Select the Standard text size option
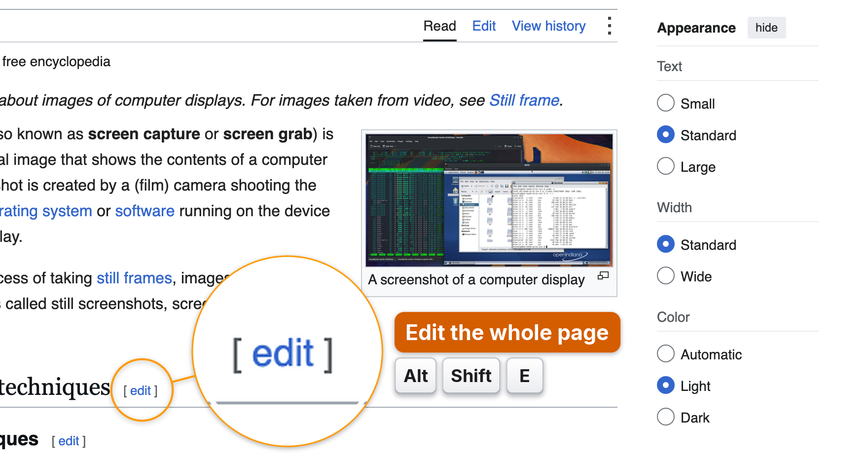The height and width of the screenshot is (464, 868). click(665, 135)
